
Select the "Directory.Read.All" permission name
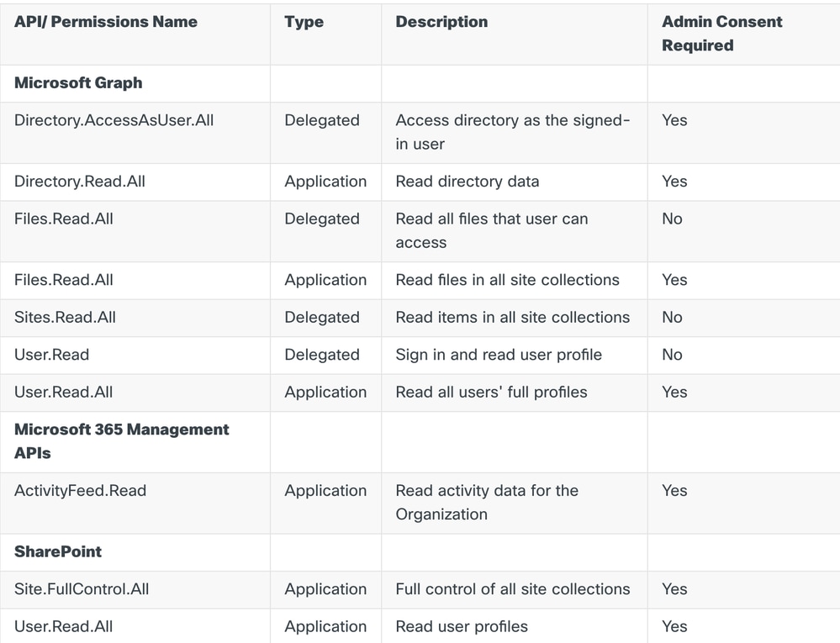pos(80,182)
